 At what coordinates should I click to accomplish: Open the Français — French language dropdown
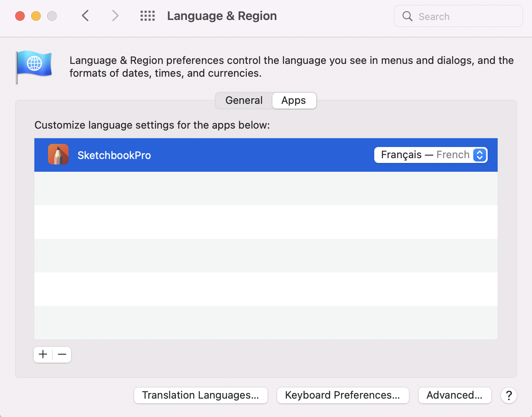[x=425, y=155]
